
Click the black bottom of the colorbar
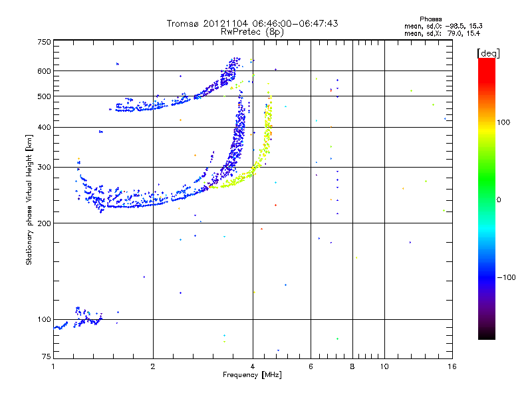tap(487, 334)
